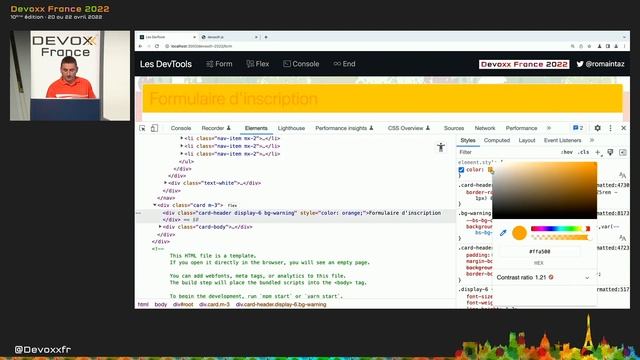640x360 pixels.
Task: Open DevTools three-dot customize menu
Action: click(611, 128)
